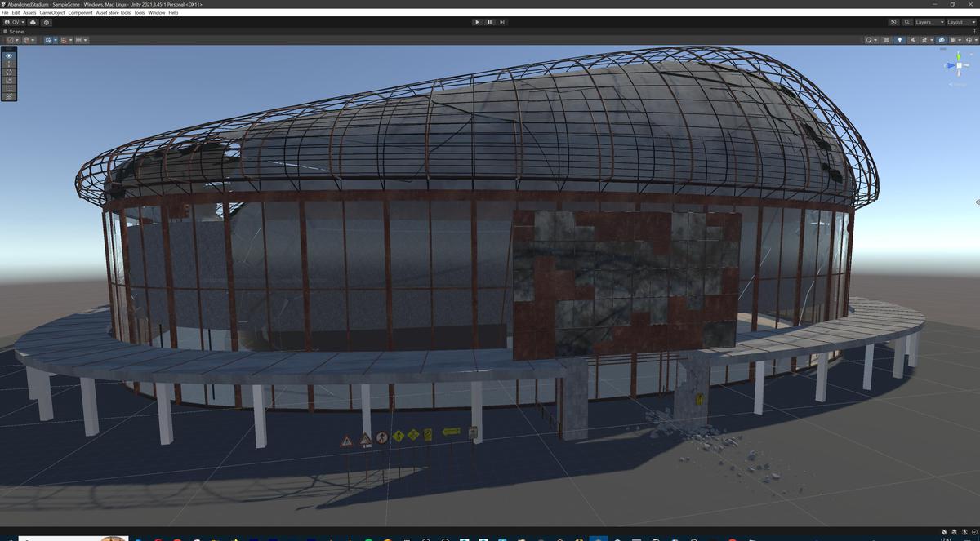Select the Rotate tool
The height and width of the screenshot is (541, 980).
(x=7, y=72)
